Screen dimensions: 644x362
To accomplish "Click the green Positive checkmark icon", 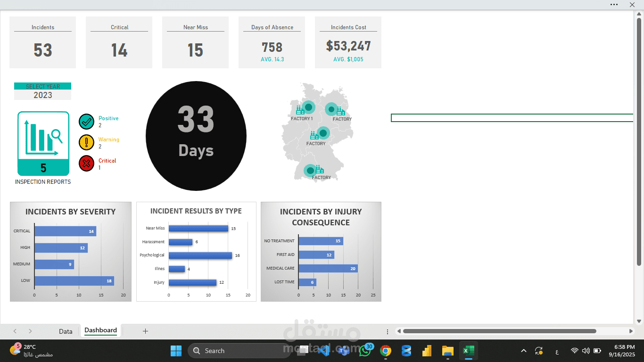I will (x=86, y=122).
